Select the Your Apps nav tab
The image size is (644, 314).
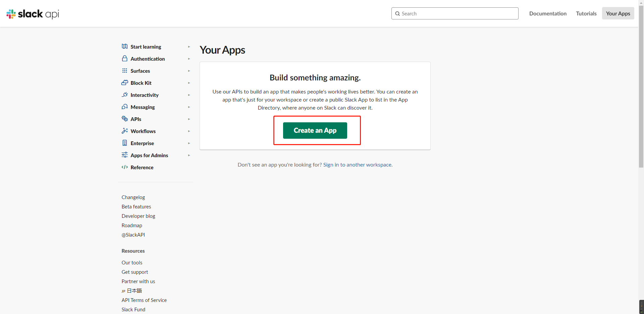click(618, 13)
